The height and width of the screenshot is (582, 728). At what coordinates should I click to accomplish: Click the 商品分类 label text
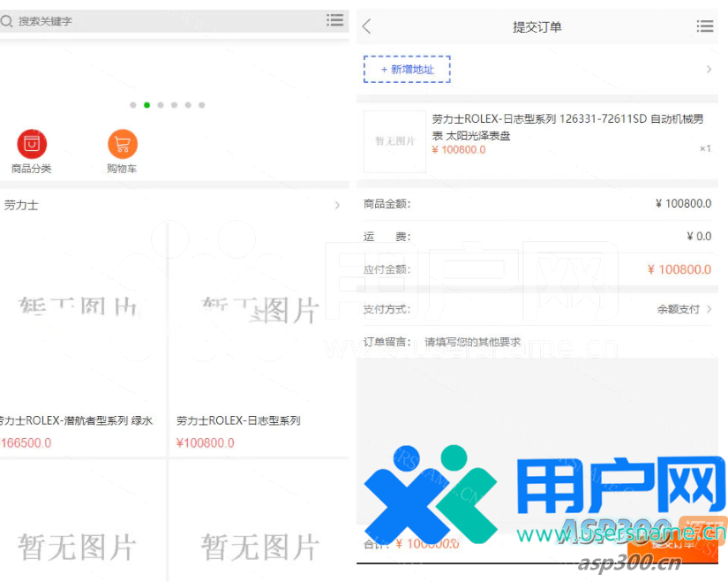tap(32, 169)
